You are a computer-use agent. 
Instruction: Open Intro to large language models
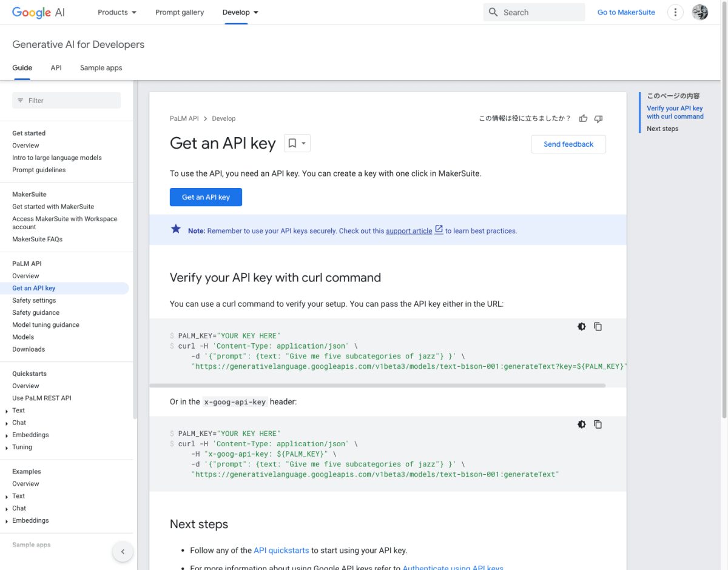(x=57, y=158)
